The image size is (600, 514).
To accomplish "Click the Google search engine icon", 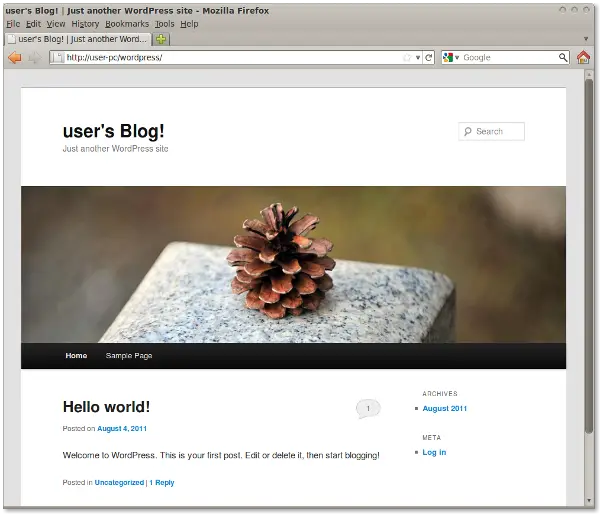I will (x=447, y=57).
